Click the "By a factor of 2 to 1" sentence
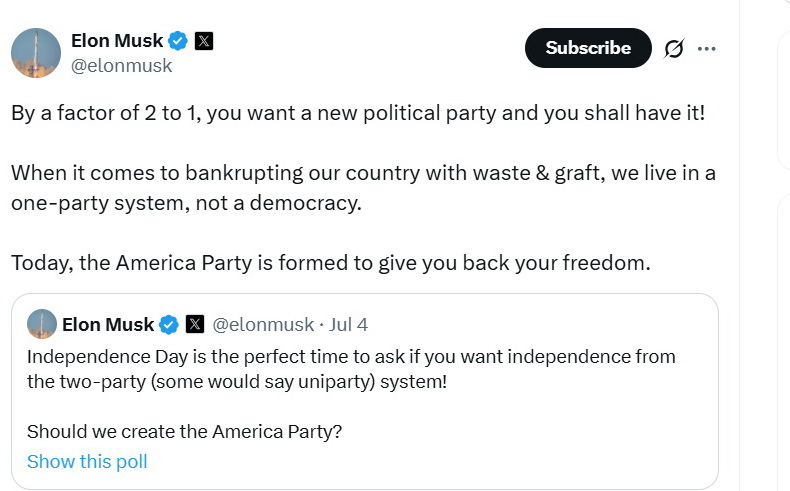 [357, 112]
